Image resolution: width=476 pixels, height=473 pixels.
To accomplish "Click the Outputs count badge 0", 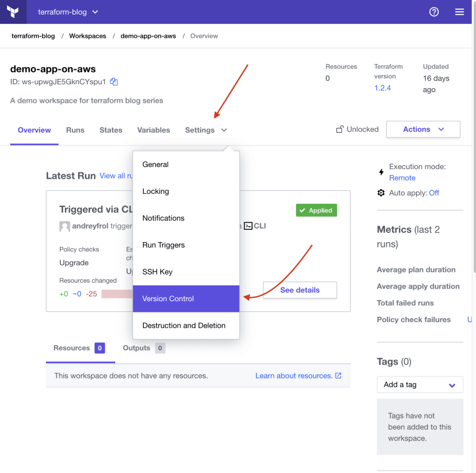I will (x=160, y=348).
